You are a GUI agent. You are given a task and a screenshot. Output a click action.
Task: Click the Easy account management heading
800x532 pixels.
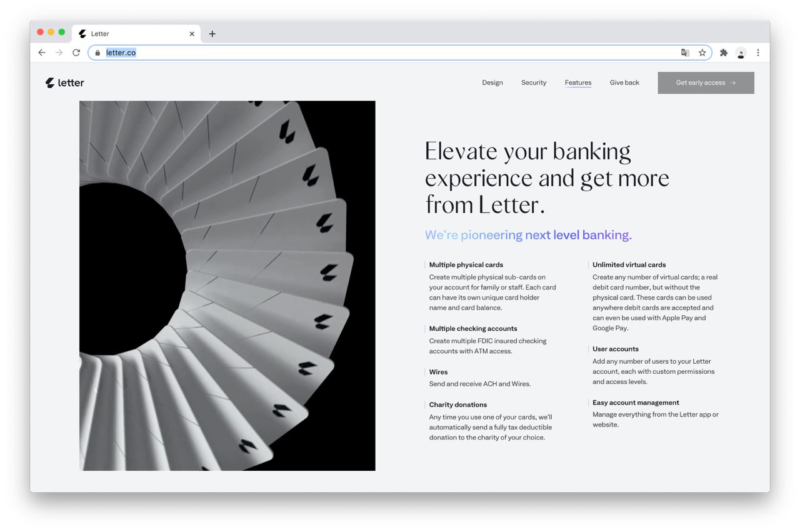coord(636,403)
